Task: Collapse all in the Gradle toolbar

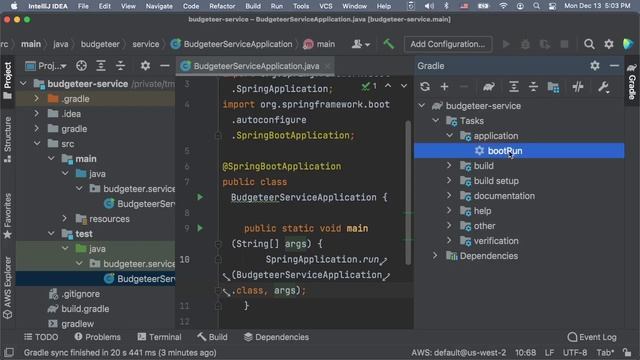Action: pyautogui.click(x=533, y=87)
